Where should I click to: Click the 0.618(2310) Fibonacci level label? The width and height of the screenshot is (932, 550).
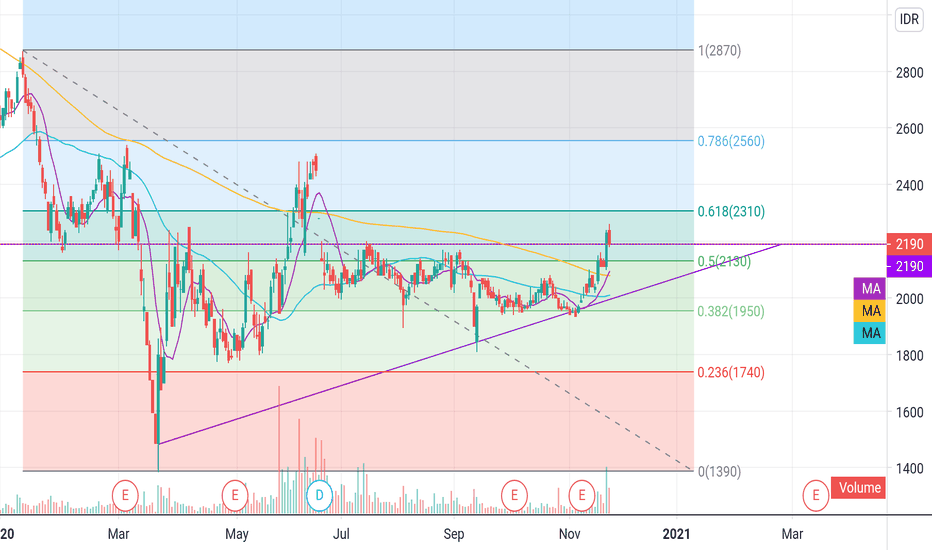coord(731,211)
